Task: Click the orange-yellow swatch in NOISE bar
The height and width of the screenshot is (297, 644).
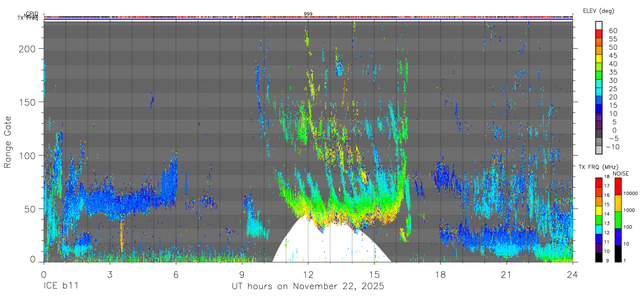Action: 618,203
